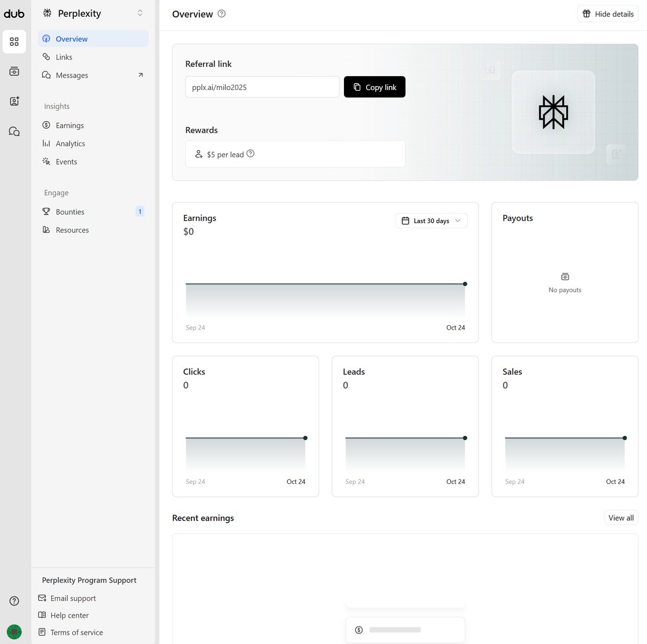
Task: Click the referral link field pplx.ai/milo2025
Action: coord(263,87)
